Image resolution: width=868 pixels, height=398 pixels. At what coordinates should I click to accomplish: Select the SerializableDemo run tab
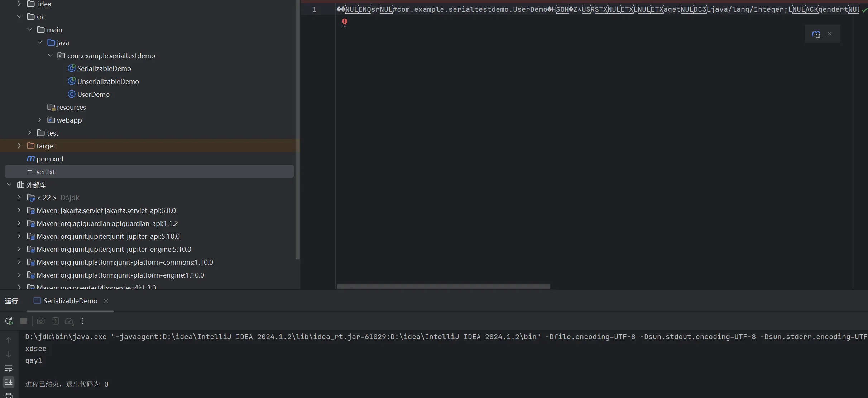[70, 301]
